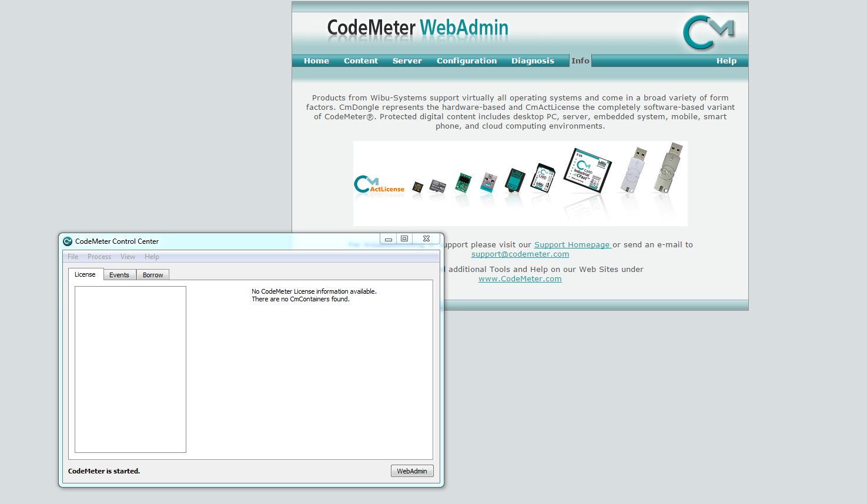867x504 pixels.
Task: Open the Help menu in Control Center
Action: 152,257
